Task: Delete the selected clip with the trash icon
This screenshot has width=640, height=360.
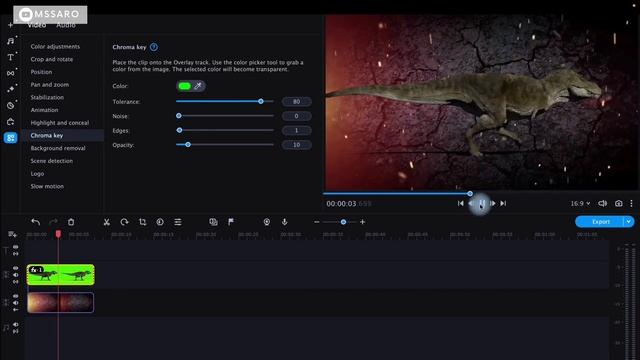Action: tap(71, 222)
